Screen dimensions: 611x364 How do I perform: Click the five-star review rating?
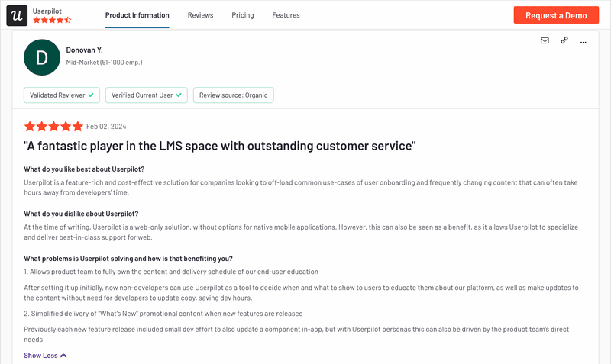pos(53,126)
